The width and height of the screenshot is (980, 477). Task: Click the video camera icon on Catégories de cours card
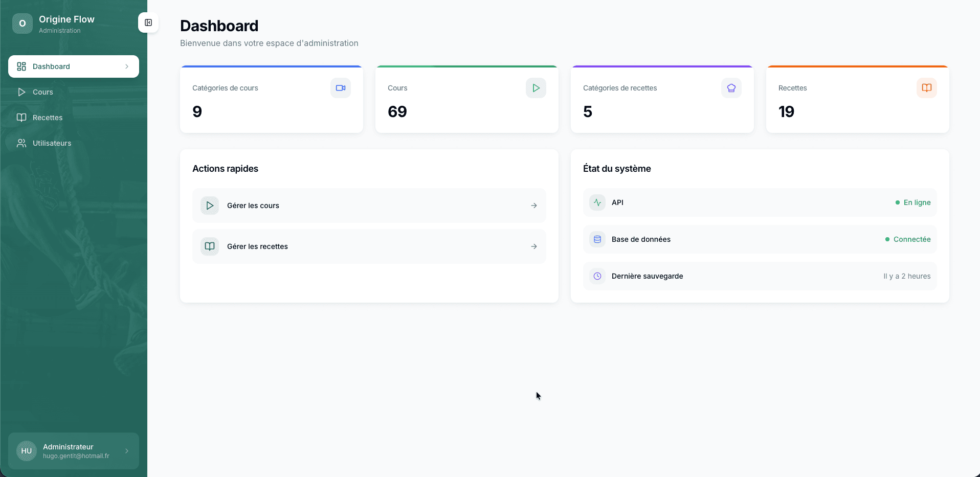click(x=340, y=87)
